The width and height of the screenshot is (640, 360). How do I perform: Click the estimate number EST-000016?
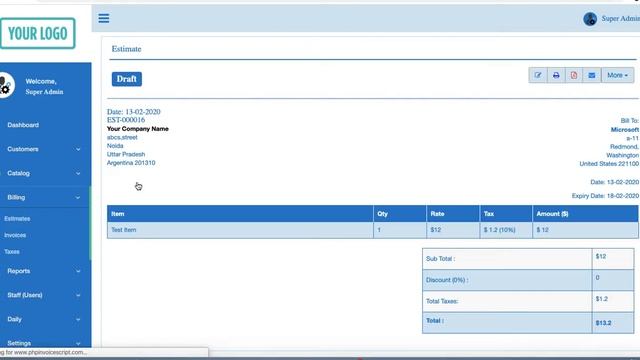(126, 120)
